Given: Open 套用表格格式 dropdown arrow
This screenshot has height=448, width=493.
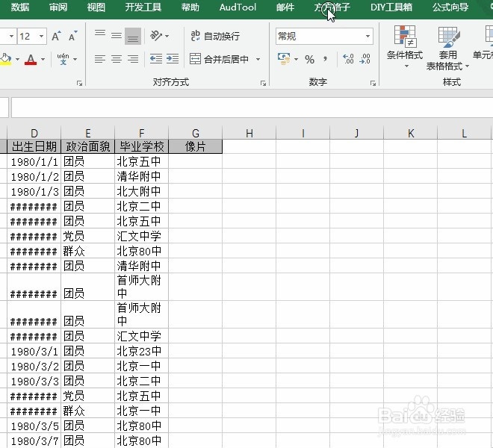Looking at the screenshot, I should click(x=467, y=66).
